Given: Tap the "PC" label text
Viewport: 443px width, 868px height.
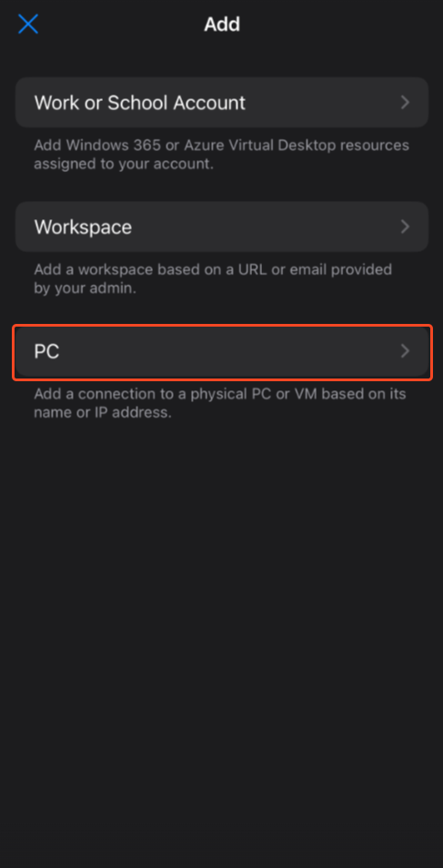Looking at the screenshot, I should [x=46, y=351].
